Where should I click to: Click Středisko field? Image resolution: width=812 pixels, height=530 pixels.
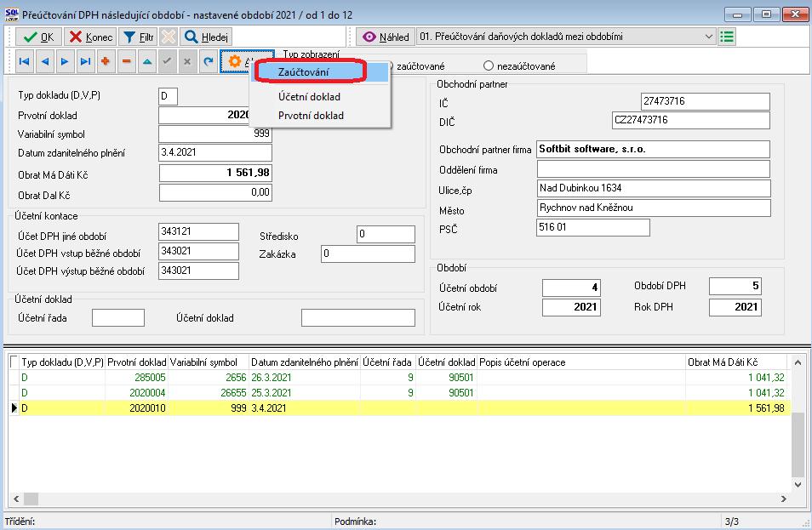click(386, 234)
